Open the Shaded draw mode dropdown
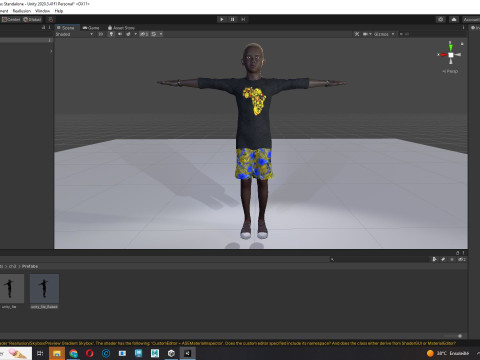 pos(74,34)
